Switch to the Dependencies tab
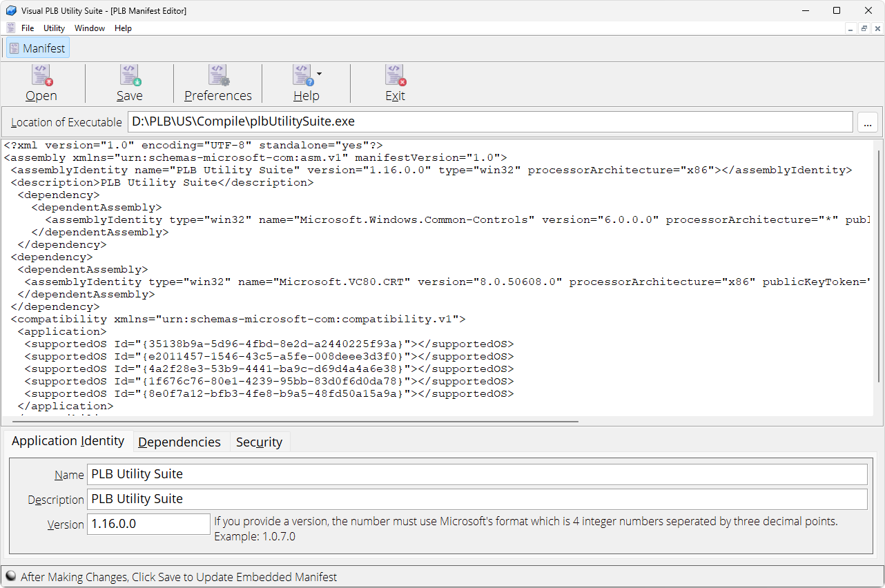This screenshot has width=885, height=588. tap(179, 442)
